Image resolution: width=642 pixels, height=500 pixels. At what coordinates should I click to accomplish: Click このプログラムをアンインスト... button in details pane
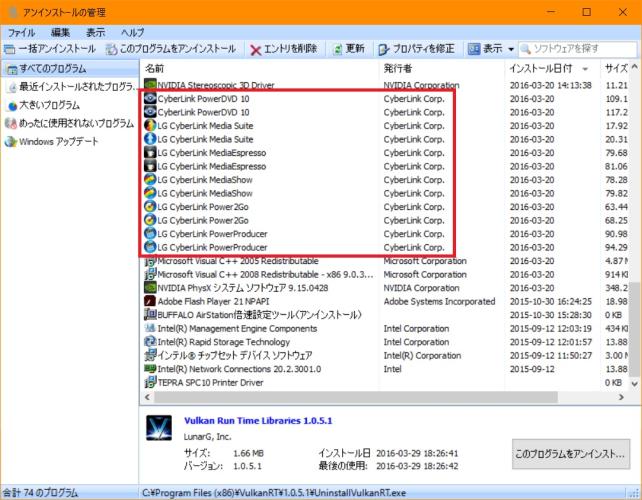point(571,454)
